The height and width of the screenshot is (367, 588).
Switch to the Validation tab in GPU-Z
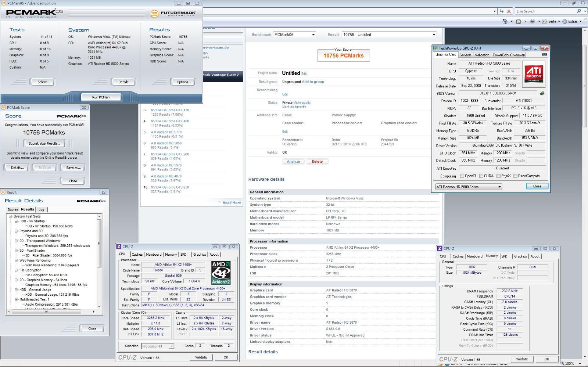(482, 55)
